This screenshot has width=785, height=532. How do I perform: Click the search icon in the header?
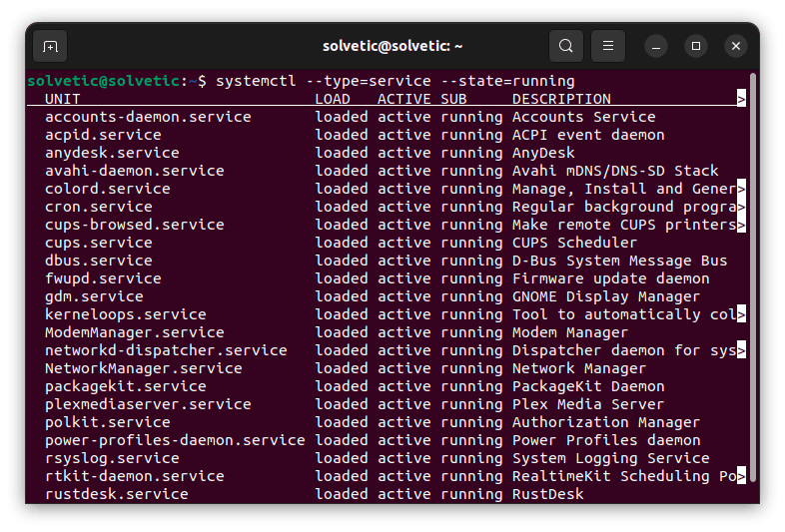point(566,46)
